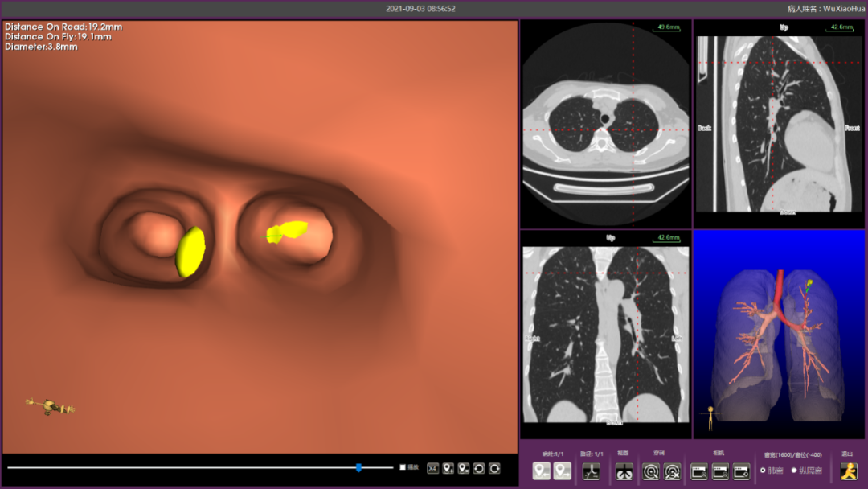Click the timestamp 2021-09-03 08:56:52

pos(420,9)
